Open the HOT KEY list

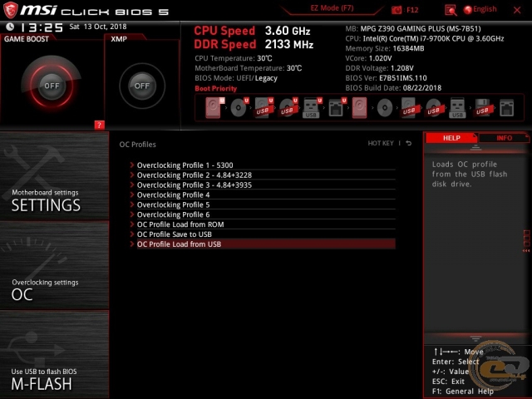381,143
